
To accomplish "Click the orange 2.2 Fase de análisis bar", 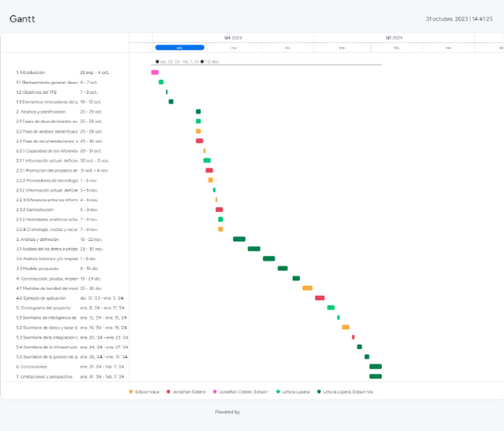I will 198,131.
